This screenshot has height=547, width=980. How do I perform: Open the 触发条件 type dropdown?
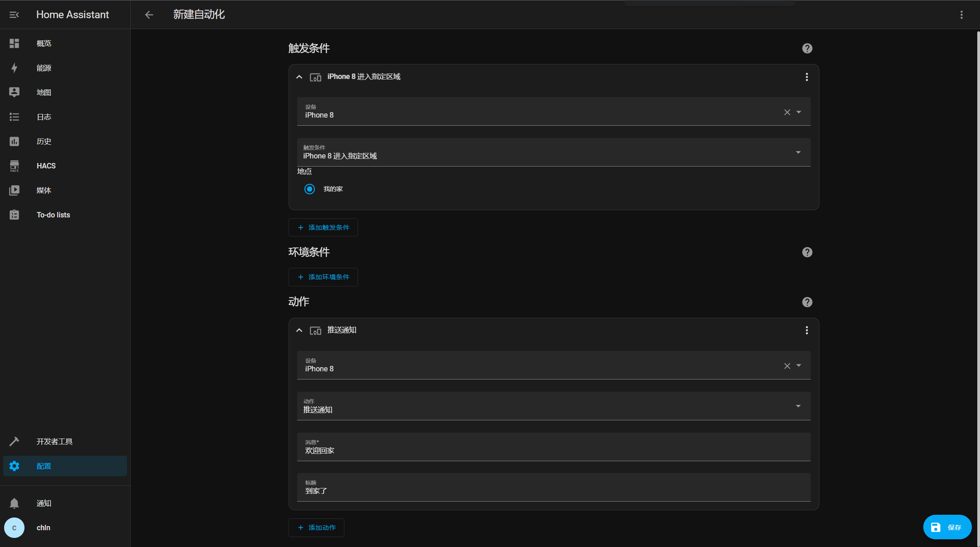point(554,152)
